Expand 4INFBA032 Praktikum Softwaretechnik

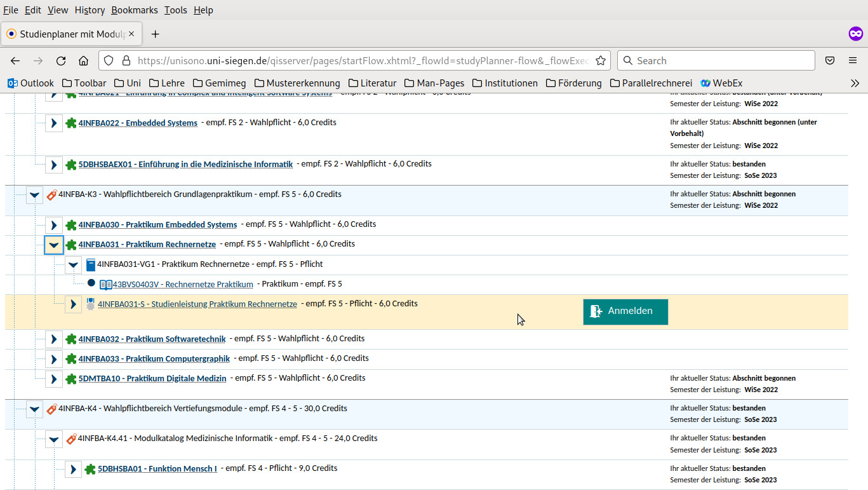(54, 339)
